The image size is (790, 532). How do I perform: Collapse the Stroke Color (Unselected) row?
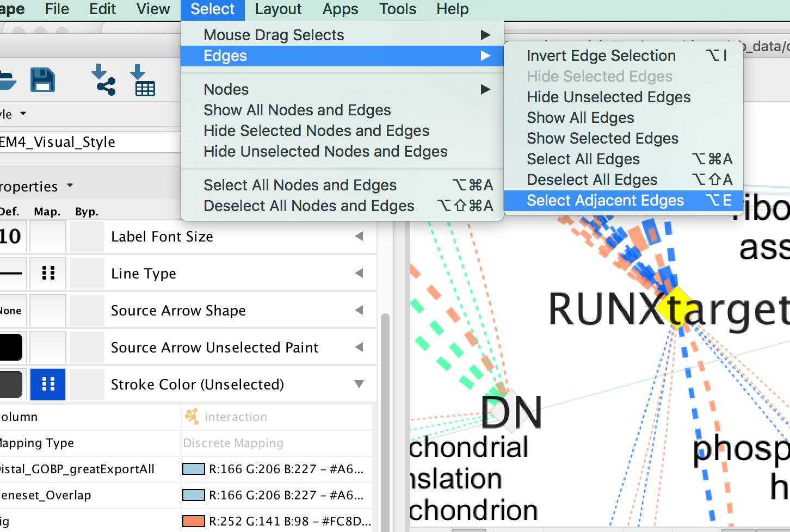click(359, 385)
